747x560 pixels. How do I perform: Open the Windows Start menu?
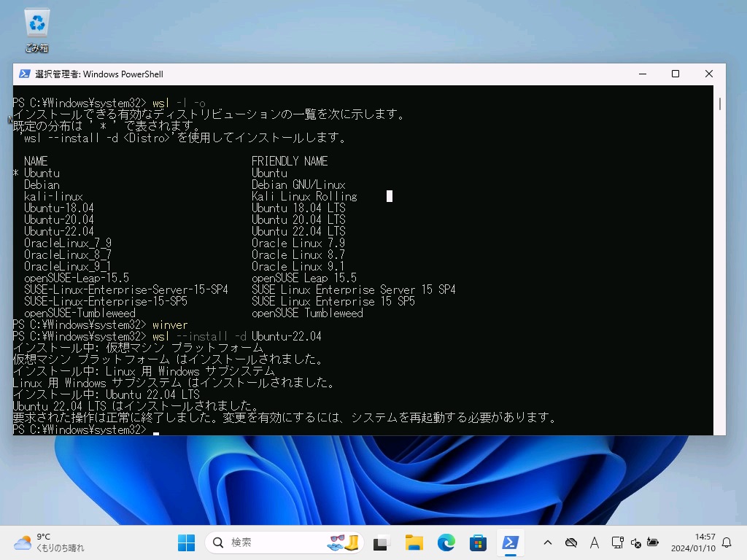tap(187, 542)
